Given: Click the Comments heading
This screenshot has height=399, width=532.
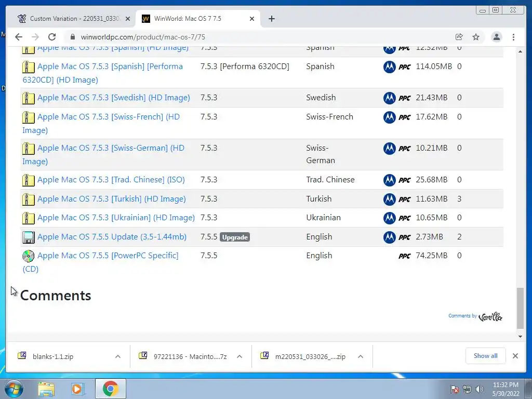Looking at the screenshot, I should click(56, 296).
